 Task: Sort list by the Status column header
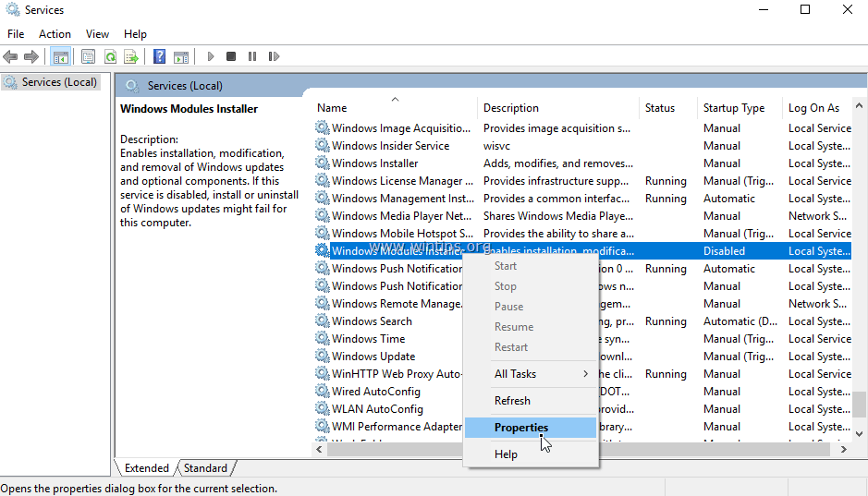[668, 108]
